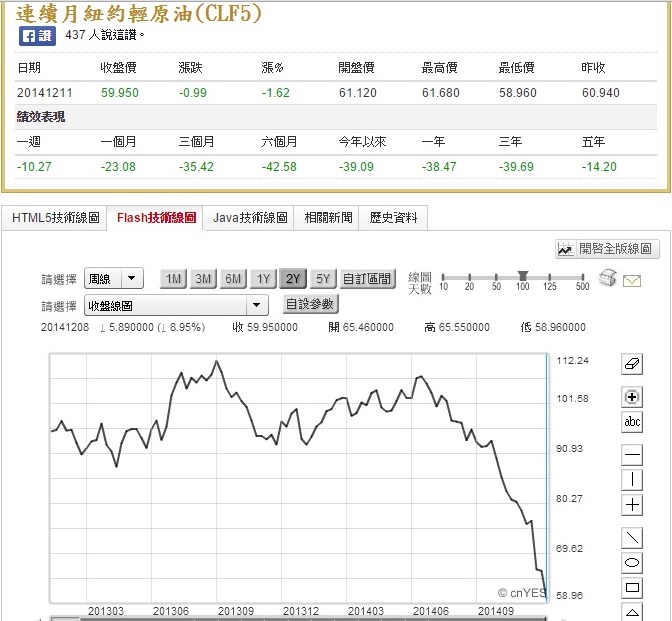Set the chart range to 3M
Viewport: 672px width, 621px height.
[x=203, y=279]
